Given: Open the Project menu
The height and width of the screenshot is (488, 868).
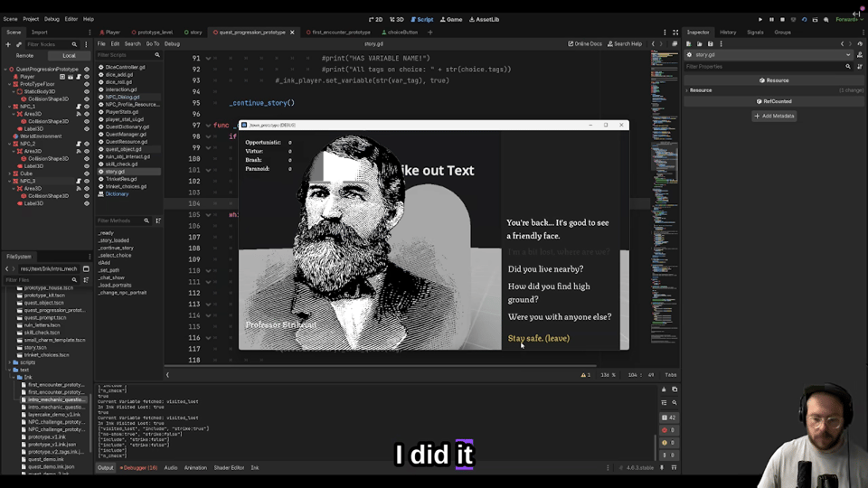Looking at the screenshot, I should pyautogui.click(x=31, y=19).
